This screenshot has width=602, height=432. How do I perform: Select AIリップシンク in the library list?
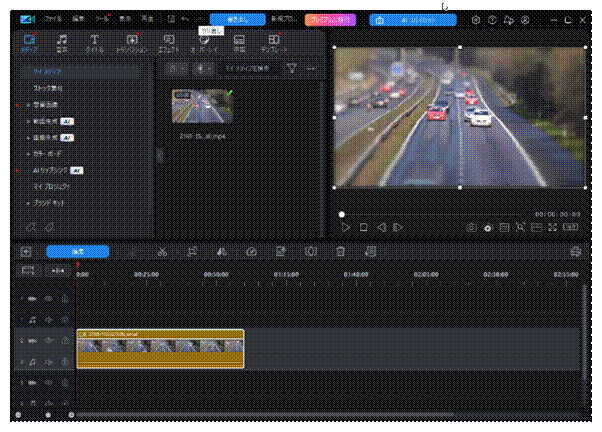pyautogui.click(x=50, y=170)
